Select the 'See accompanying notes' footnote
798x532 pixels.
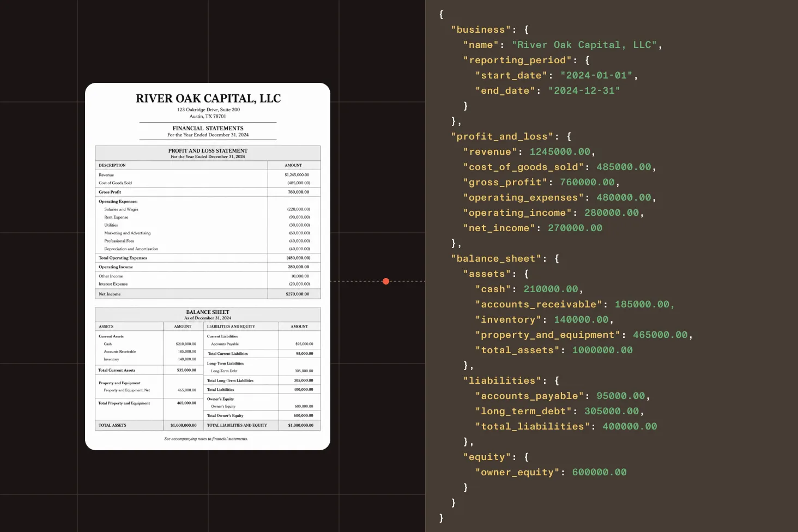206,439
